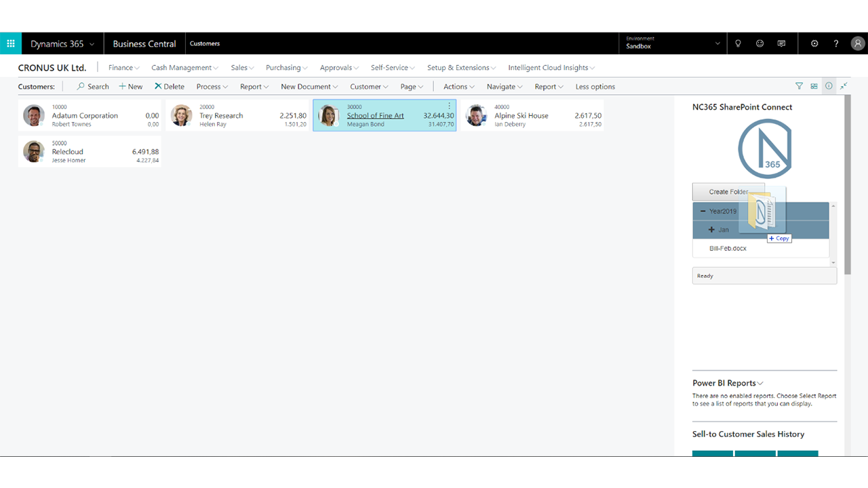Screen dimensions: 868x488
Task: Click Less options
Action: click(x=595, y=87)
